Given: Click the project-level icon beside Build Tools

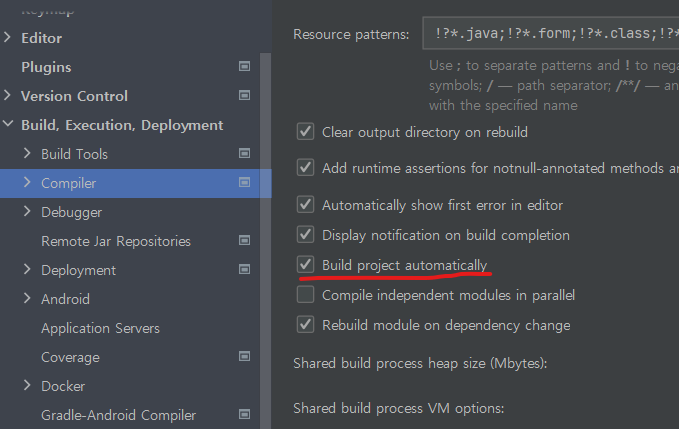Looking at the screenshot, I should tap(244, 153).
